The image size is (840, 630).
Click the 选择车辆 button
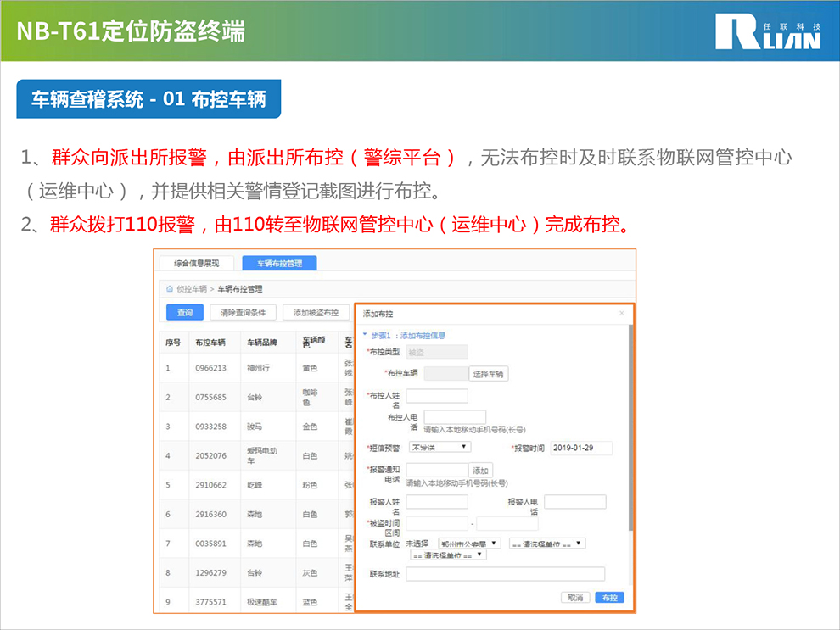[x=489, y=374]
